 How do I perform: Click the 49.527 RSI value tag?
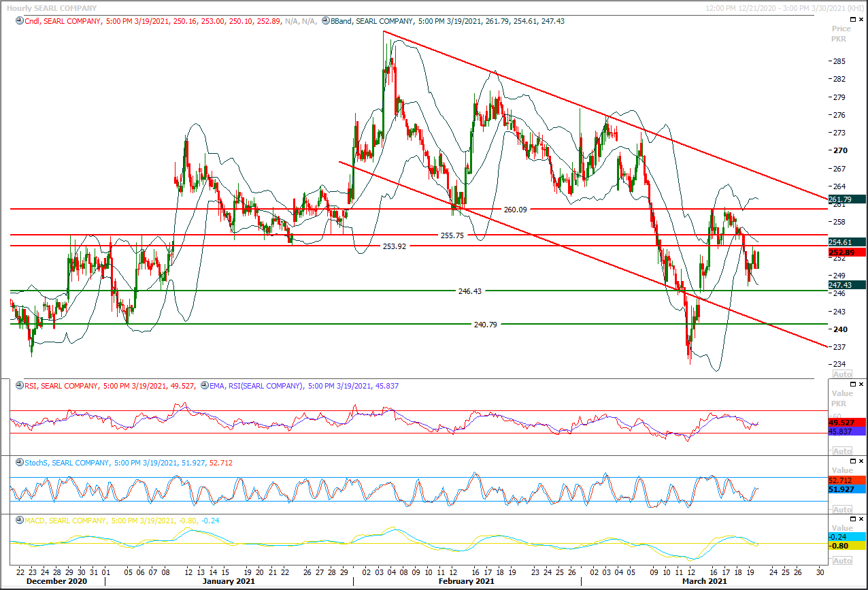(x=847, y=423)
